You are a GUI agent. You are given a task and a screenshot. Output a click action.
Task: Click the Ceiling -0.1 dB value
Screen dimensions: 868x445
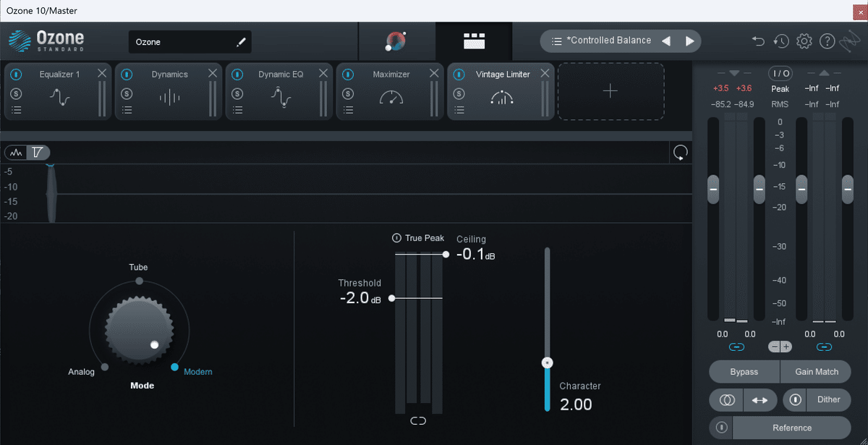tap(476, 255)
